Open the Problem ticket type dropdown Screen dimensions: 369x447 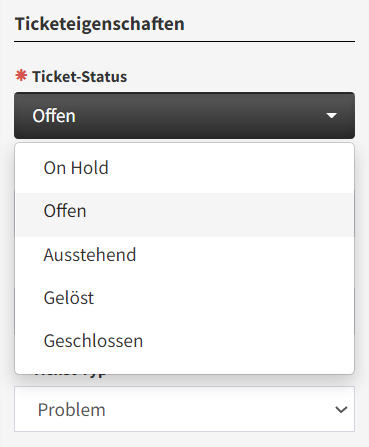pyautogui.click(x=184, y=409)
